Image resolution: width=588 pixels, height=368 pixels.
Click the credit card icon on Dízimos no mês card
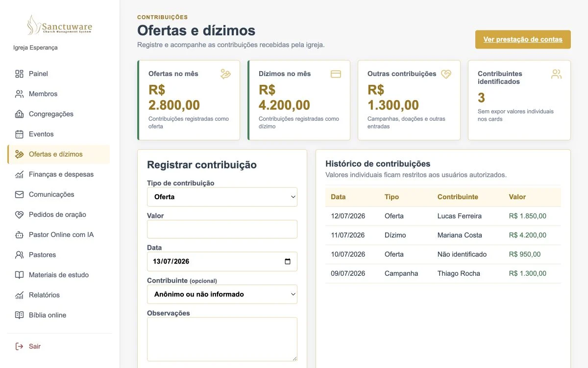click(x=336, y=74)
